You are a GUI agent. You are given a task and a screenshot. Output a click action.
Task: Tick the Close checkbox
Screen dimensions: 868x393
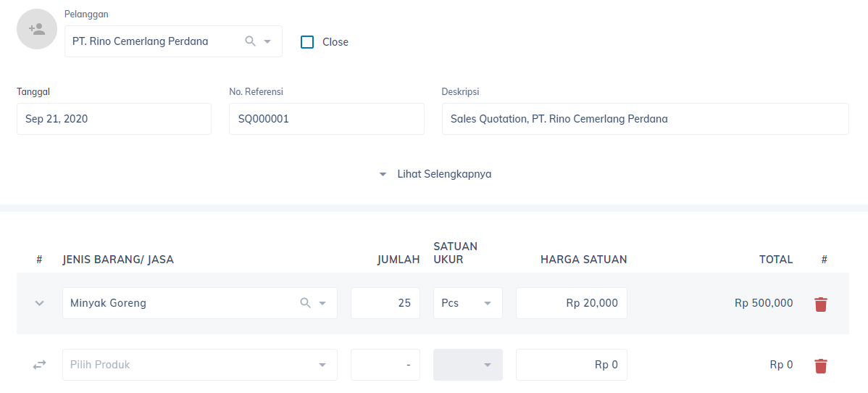[x=307, y=41]
